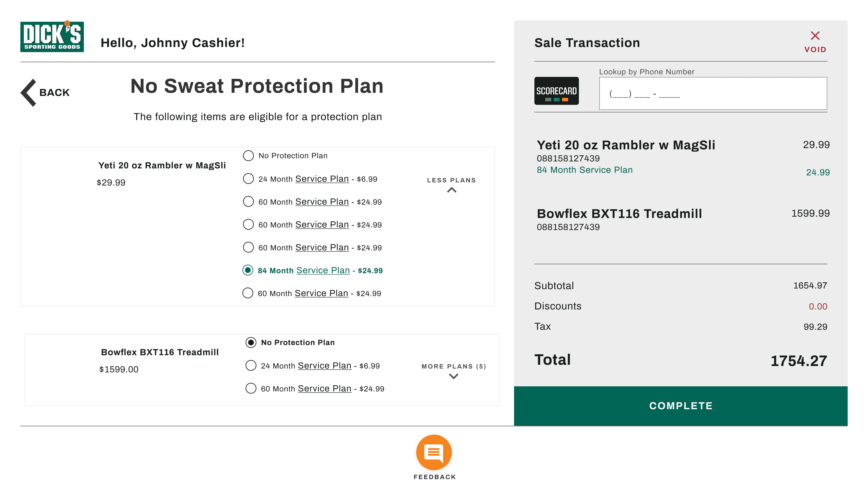Screen dimensions: 868x488
Task: Open the orange Feedback chat icon
Action: pos(434,452)
